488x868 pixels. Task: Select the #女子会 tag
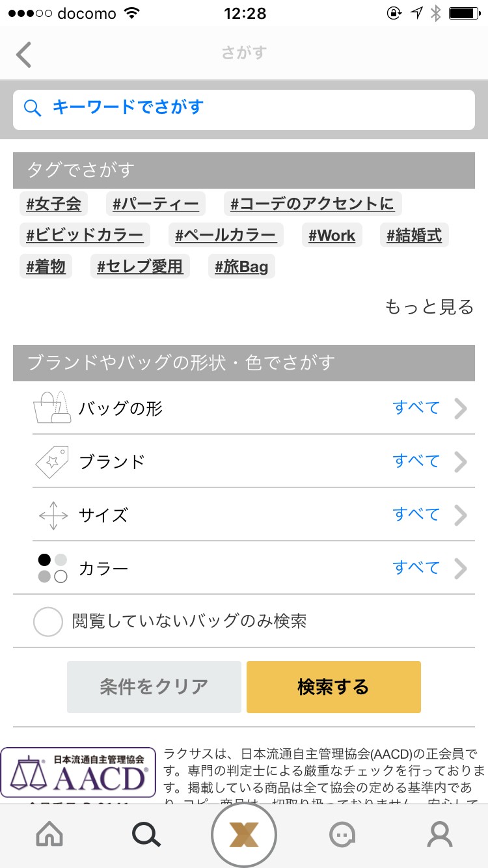click(x=54, y=204)
